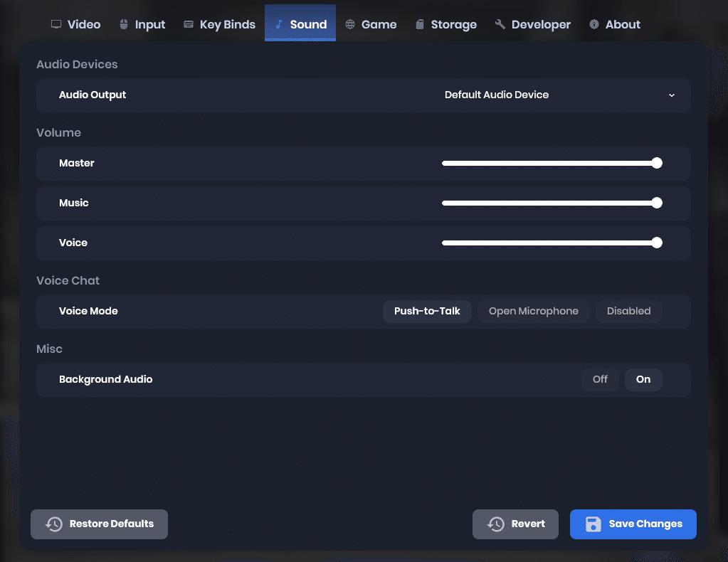
Task: Click the Revert button
Action: (x=515, y=524)
